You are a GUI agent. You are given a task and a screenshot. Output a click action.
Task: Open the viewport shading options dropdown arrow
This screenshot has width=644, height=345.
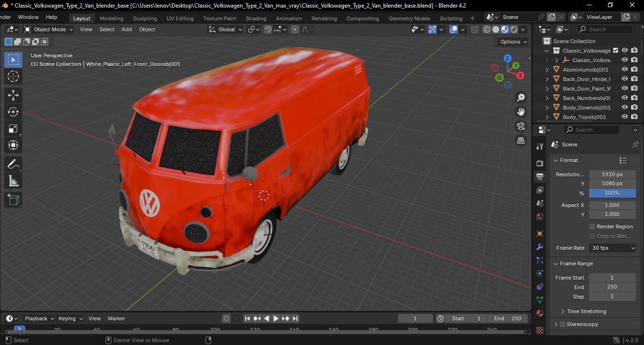coord(523,29)
